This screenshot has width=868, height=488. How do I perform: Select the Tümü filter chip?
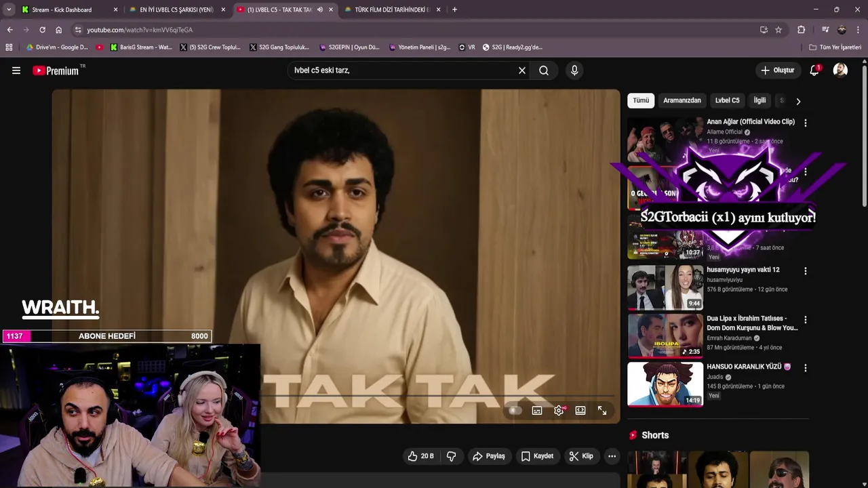click(641, 100)
